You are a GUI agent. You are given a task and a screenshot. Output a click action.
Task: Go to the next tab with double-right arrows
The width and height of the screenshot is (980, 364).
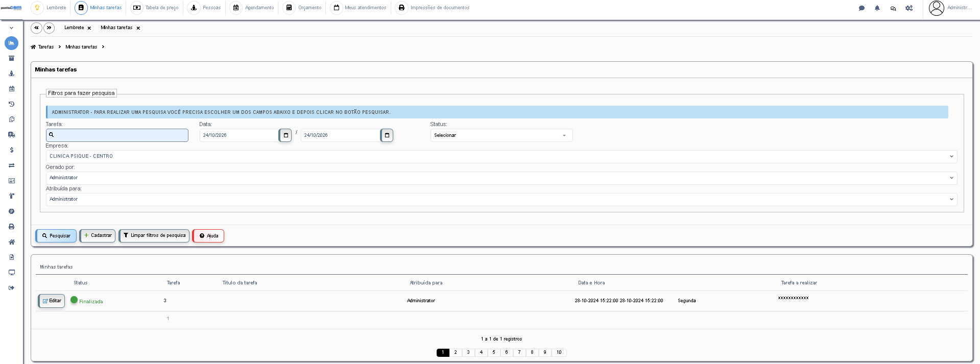pos(49,28)
